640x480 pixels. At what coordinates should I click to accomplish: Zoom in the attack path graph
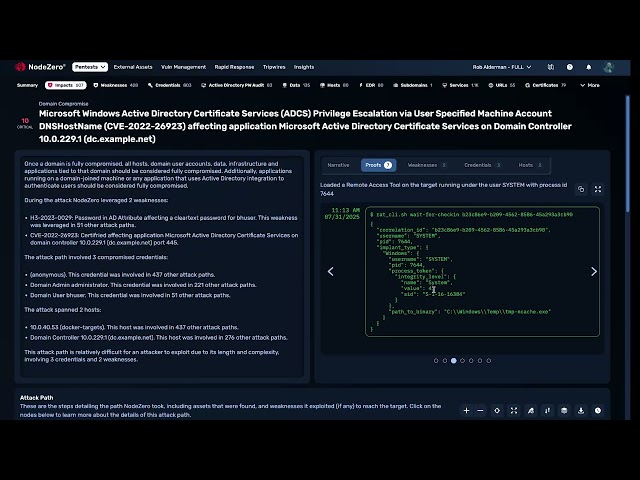click(466, 411)
